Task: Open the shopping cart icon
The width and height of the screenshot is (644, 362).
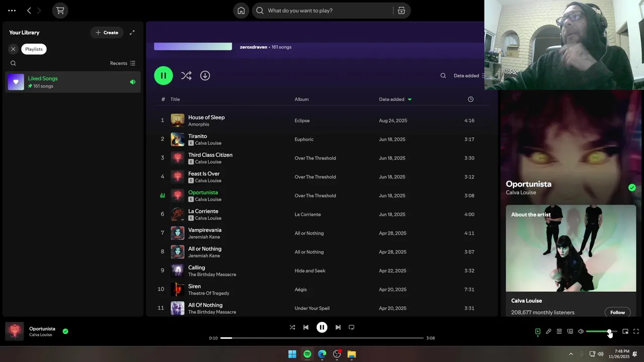Action: tap(60, 11)
